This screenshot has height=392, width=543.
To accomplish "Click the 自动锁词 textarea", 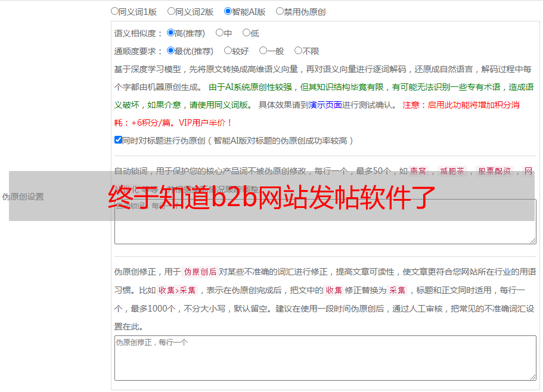I will pyautogui.click(x=325, y=222).
